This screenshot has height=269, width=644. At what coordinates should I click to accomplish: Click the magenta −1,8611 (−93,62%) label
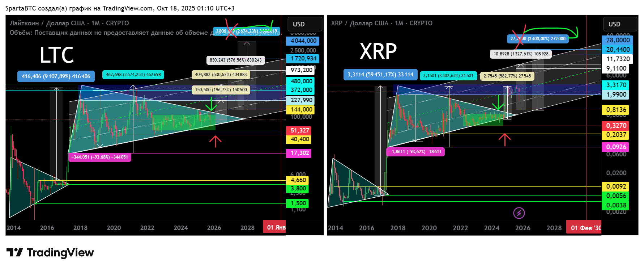(415, 152)
